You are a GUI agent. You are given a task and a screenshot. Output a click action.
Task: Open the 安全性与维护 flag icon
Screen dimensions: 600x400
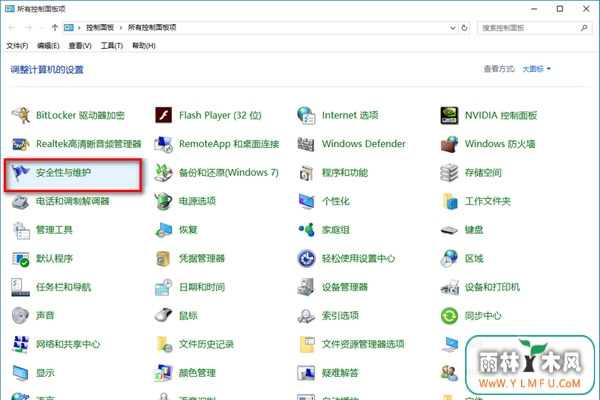click(x=21, y=173)
